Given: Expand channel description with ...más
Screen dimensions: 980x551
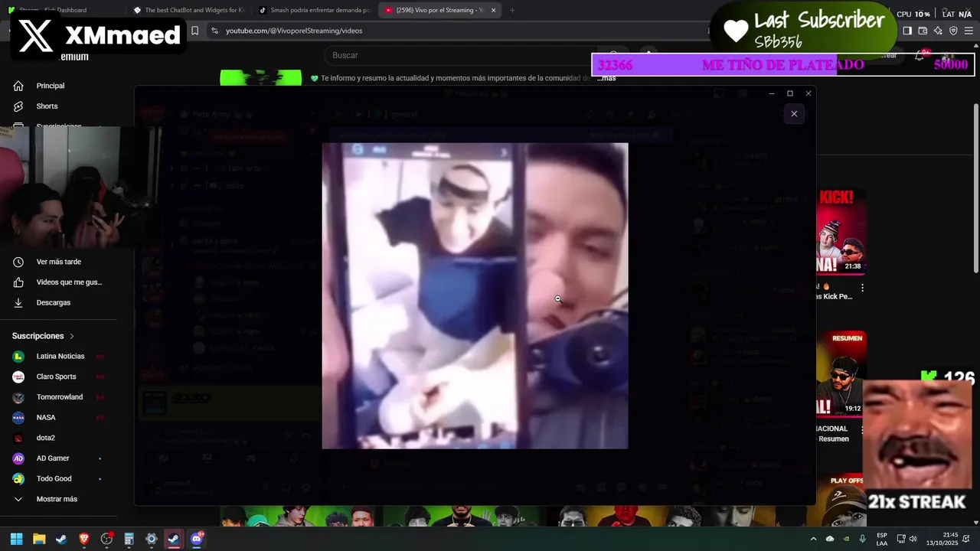Looking at the screenshot, I should point(606,78).
